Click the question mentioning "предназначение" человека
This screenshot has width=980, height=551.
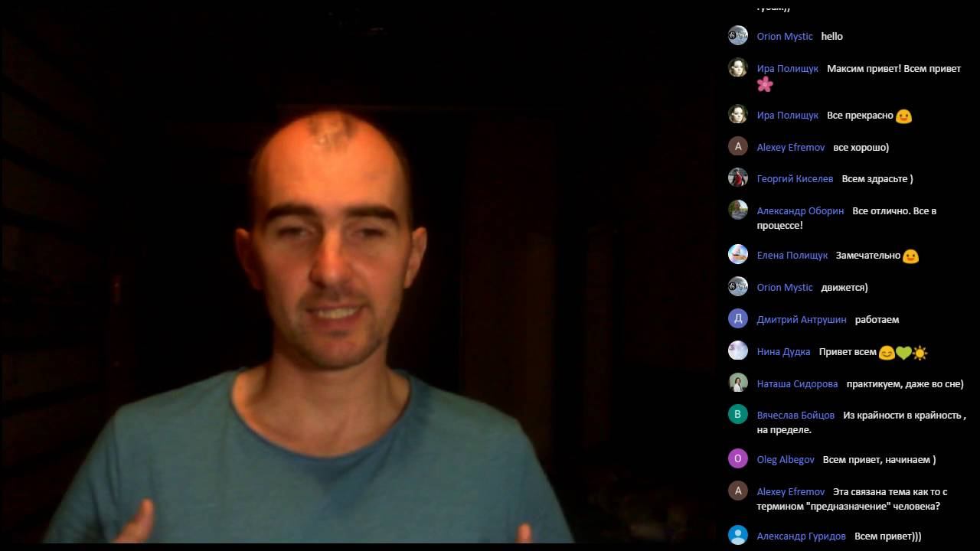[852, 498]
